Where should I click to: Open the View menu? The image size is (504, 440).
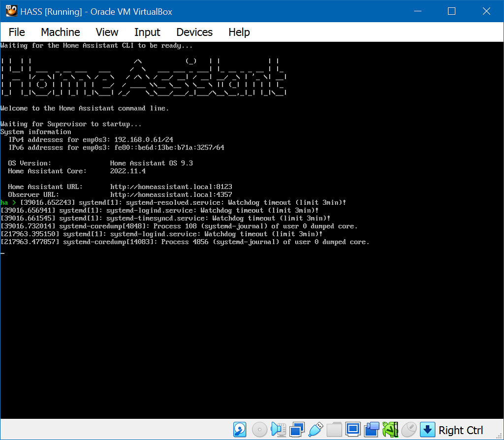click(x=107, y=32)
